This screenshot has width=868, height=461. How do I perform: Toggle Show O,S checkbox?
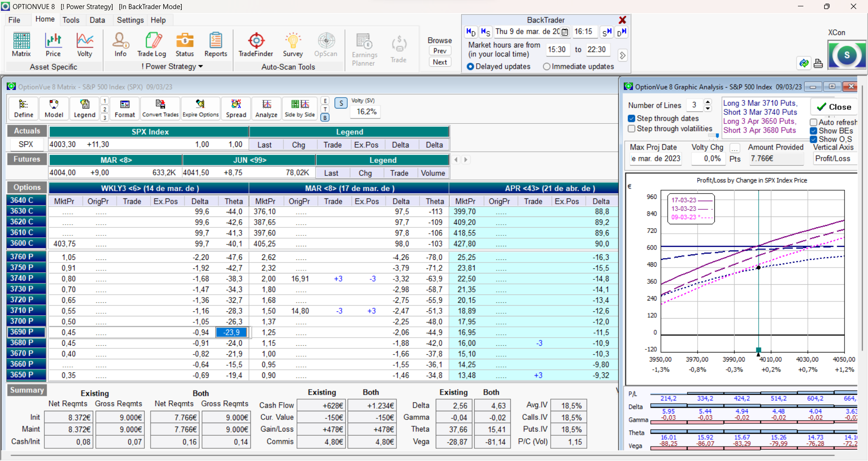point(813,139)
